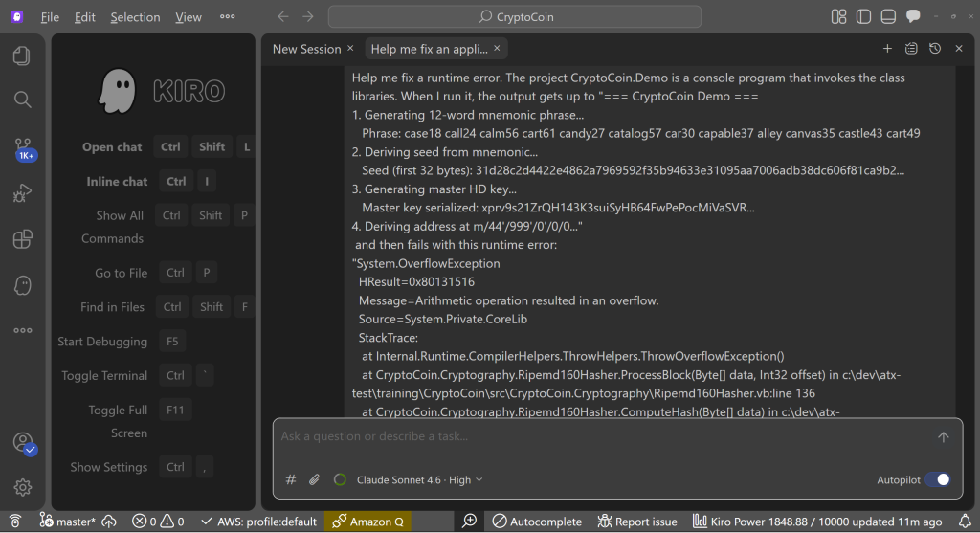980x533 pixels.
Task: Send message with the up arrow button
Action: click(x=943, y=437)
